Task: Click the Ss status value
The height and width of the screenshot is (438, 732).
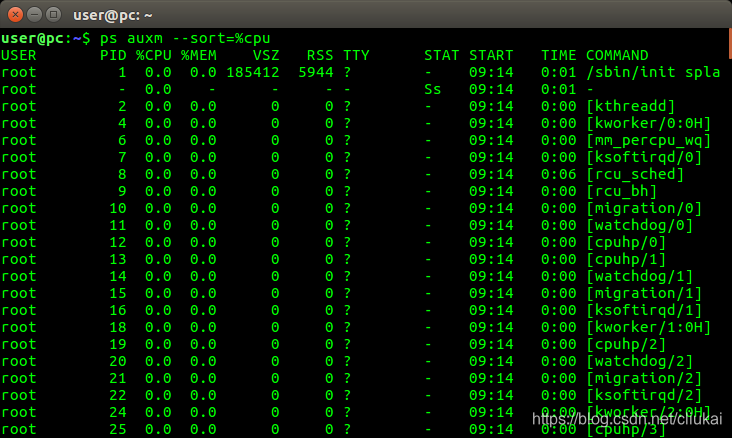Action: (x=433, y=89)
